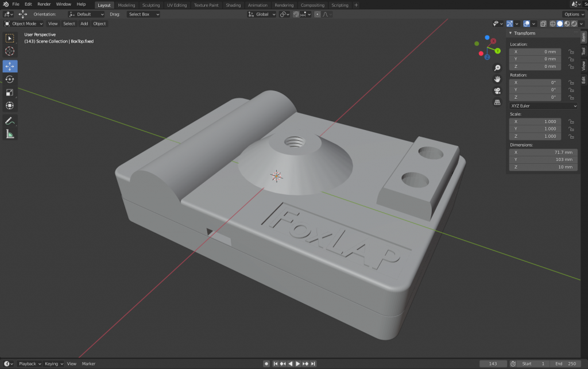
Task: Open the Options button in the header
Action: (x=573, y=14)
